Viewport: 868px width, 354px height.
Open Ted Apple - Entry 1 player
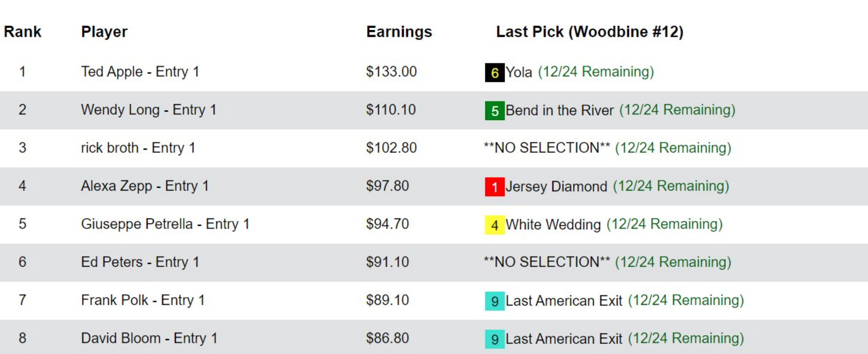click(140, 72)
